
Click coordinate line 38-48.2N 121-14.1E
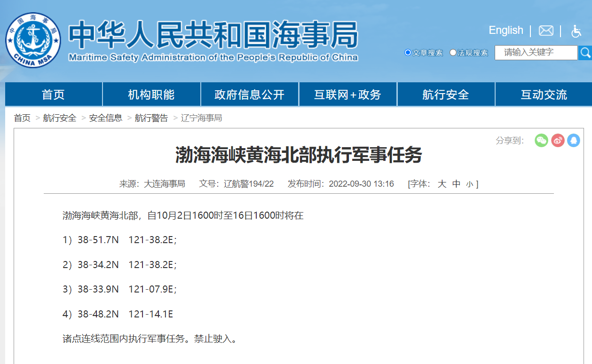coord(118,314)
